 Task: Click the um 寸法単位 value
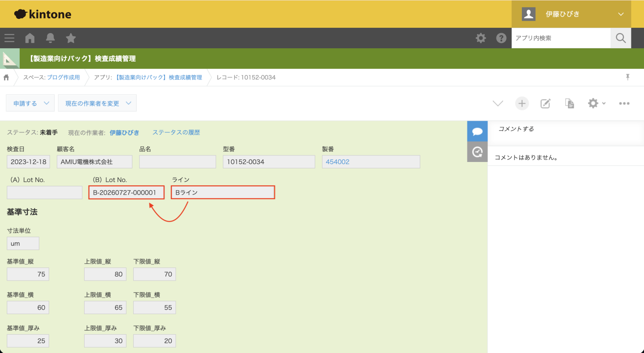click(23, 244)
